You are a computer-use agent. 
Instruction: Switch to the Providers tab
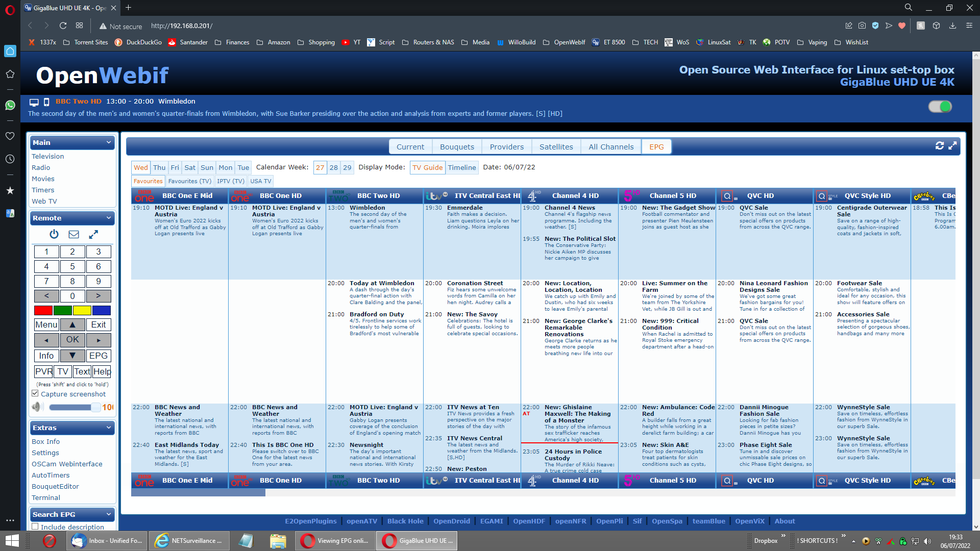point(507,147)
